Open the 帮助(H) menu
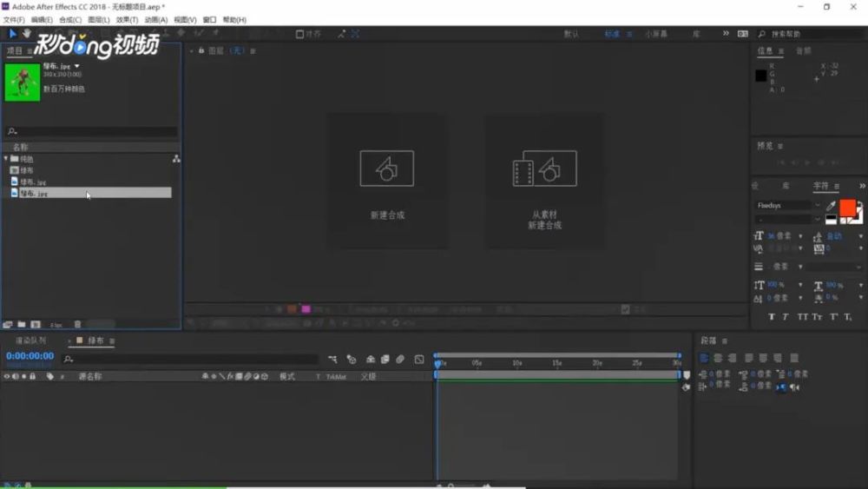Screen dimensions: 868x489 234,20
